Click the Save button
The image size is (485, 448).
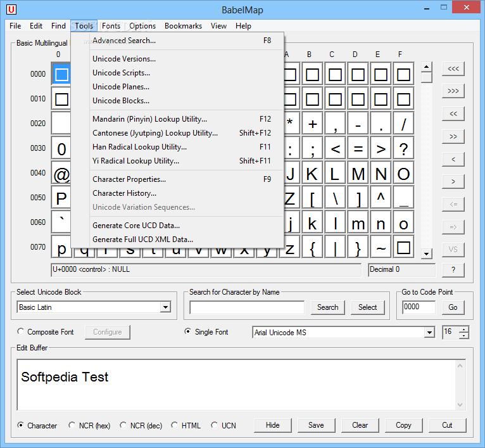pyautogui.click(x=316, y=425)
